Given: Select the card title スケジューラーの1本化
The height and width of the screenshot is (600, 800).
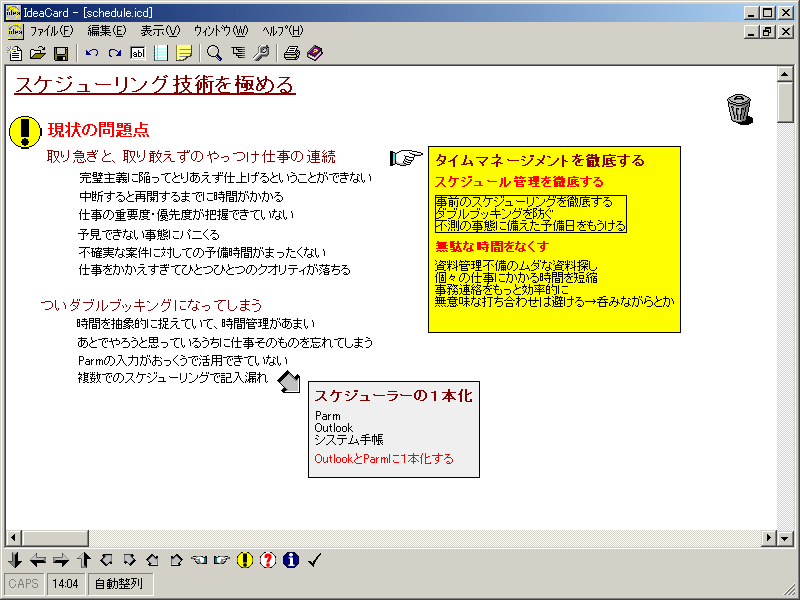Looking at the screenshot, I should tap(393, 396).
